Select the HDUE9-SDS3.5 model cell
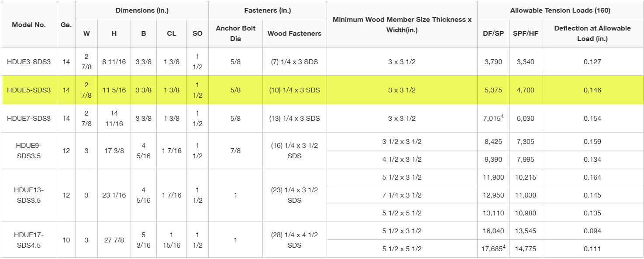Viewport: 644px width, 259px height. (x=29, y=150)
